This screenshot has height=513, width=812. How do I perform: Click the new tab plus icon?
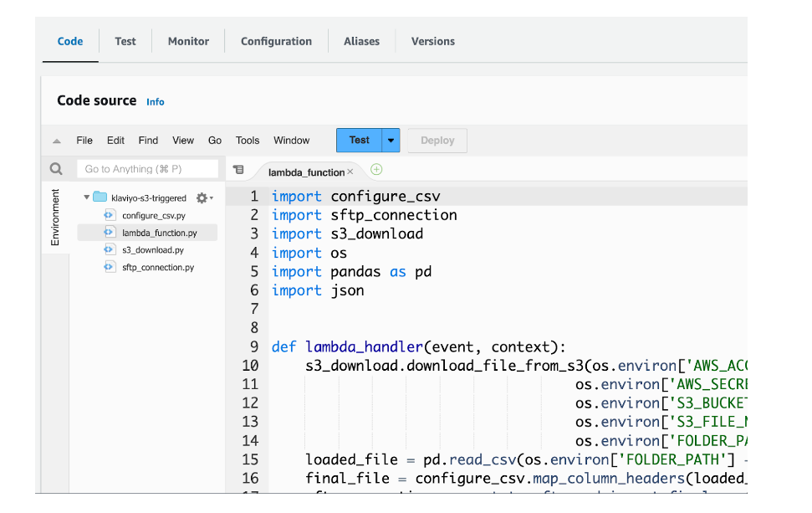(376, 170)
